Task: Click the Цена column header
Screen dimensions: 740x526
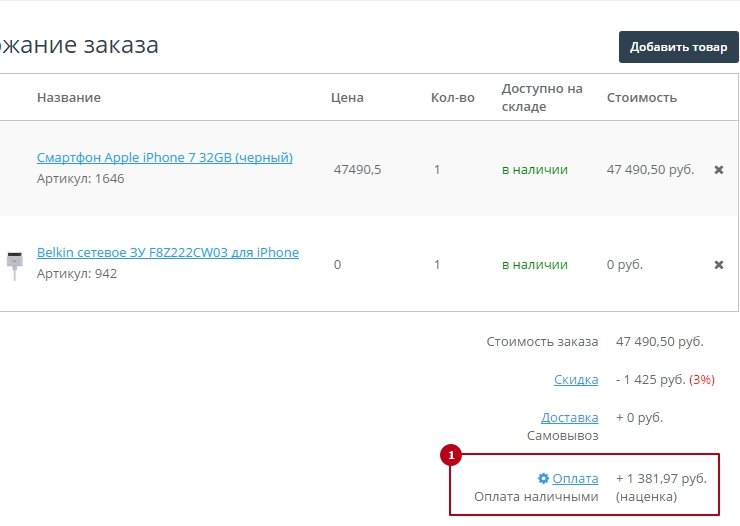Action: coord(347,97)
